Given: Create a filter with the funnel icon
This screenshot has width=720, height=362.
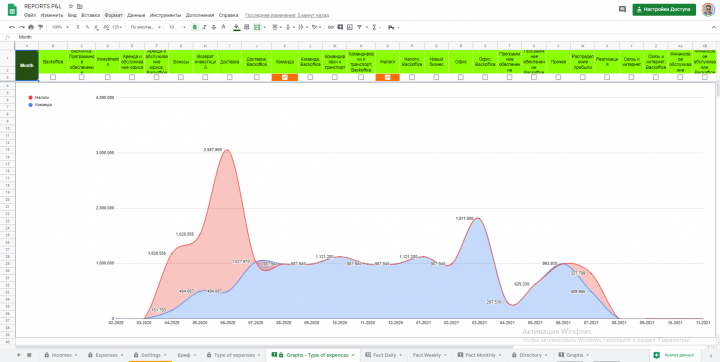Looking at the screenshot, I should point(360,28).
